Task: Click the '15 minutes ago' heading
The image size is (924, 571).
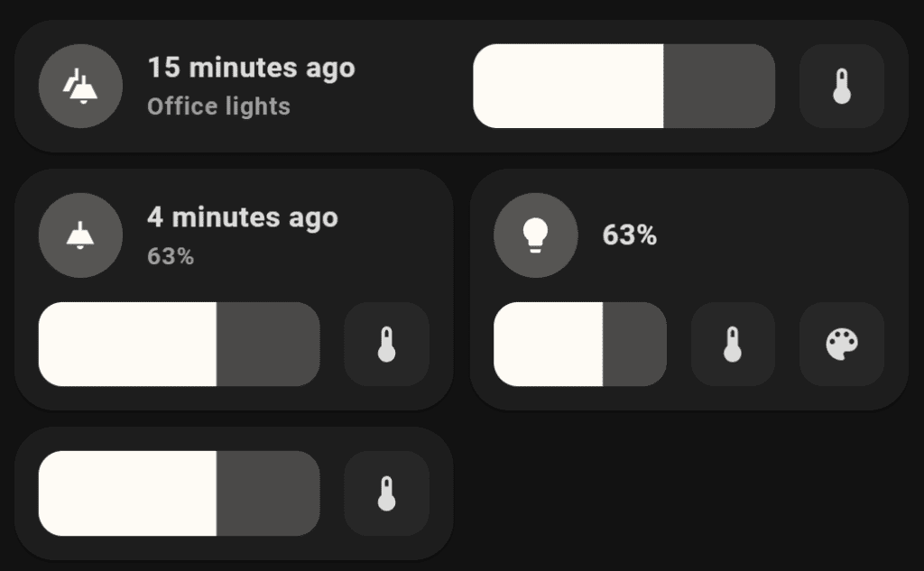Action: click(x=251, y=68)
